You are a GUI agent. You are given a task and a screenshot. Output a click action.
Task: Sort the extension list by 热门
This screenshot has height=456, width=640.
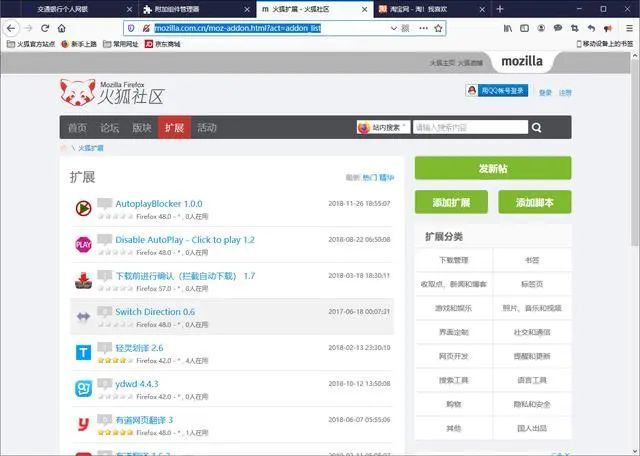pos(370,177)
